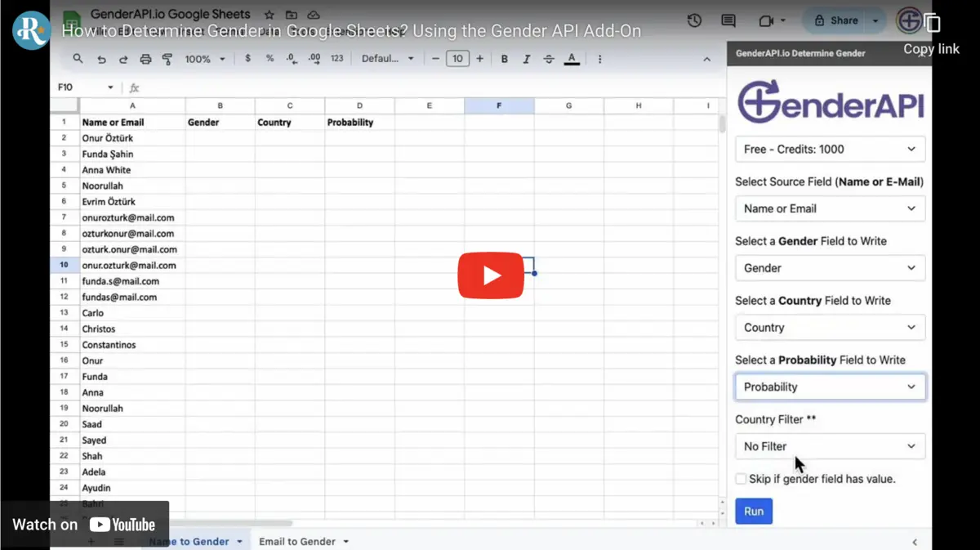Open version history clock icon

coord(694,20)
